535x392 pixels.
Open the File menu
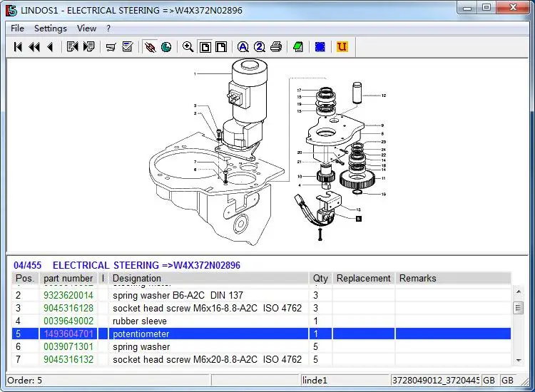(x=17, y=29)
